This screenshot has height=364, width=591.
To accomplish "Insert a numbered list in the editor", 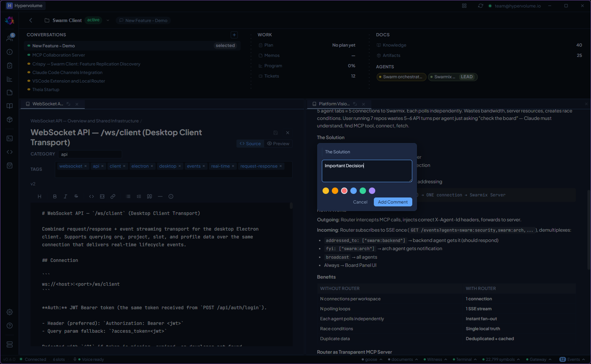I will tap(139, 196).
